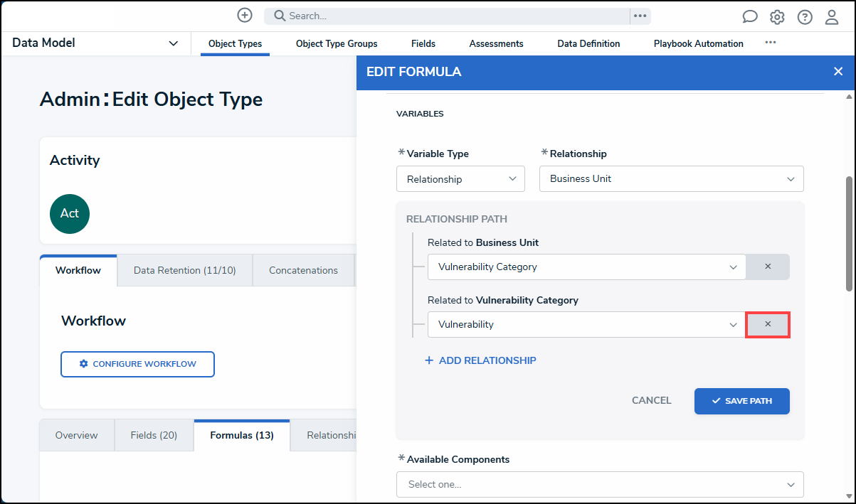Open the search options ellipsis
856x504 pixels.
640,16
